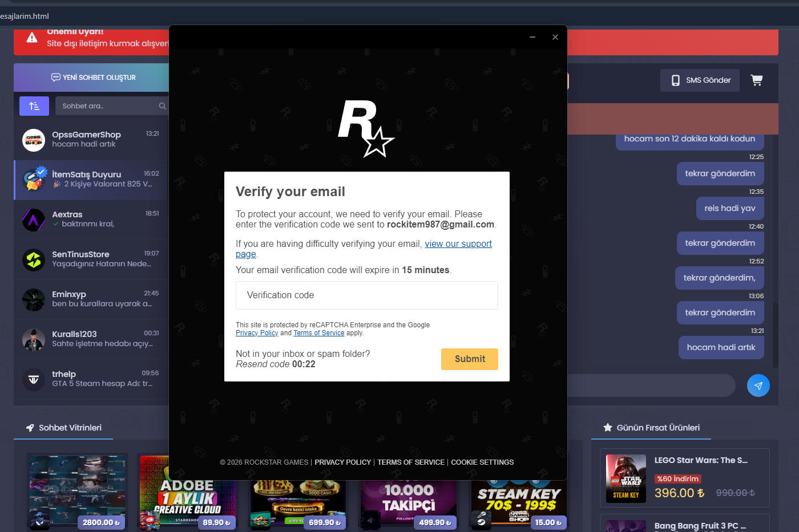Click the search magnifier in Sohbet ara

pyautogui.click(x=162, y=106)
